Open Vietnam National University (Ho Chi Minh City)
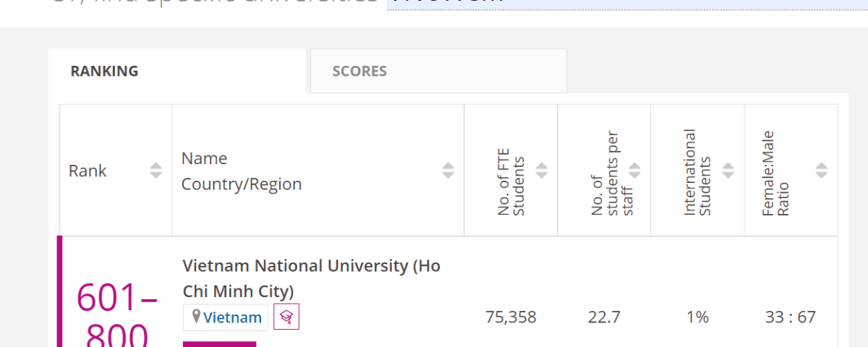Image resolution: width=868 pixels, height=347 pixels. 312,278
